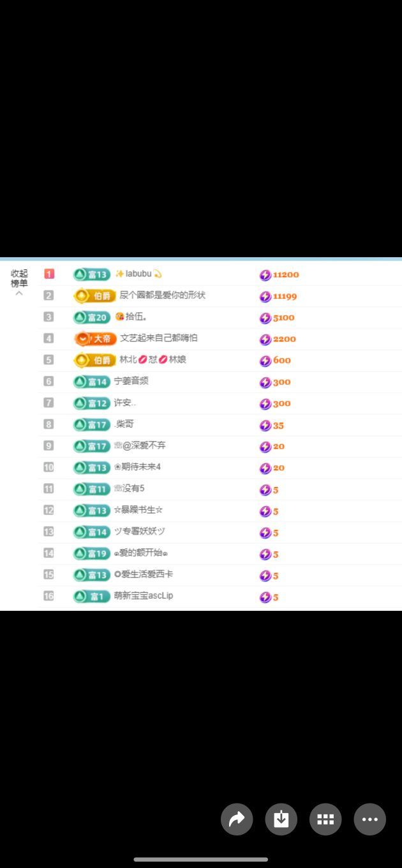
Task: Click score value 2200
Action: [x=285, y=340]
